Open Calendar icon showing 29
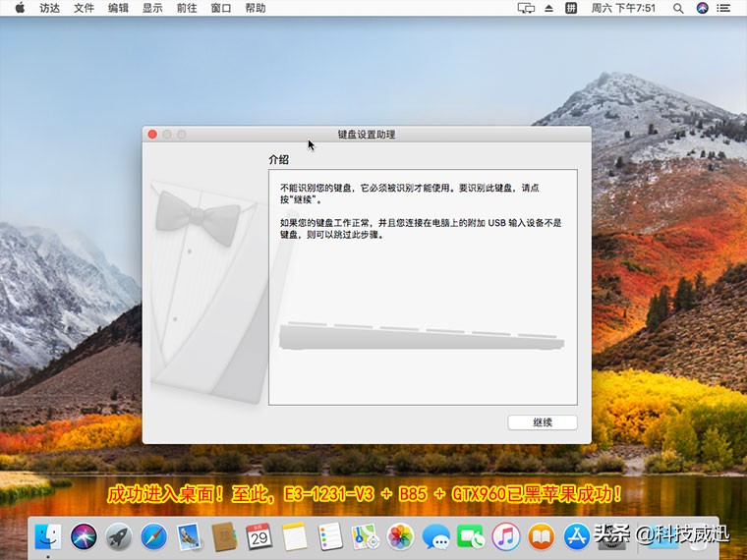This screenshot has height=560, width=747. point(259,536)
